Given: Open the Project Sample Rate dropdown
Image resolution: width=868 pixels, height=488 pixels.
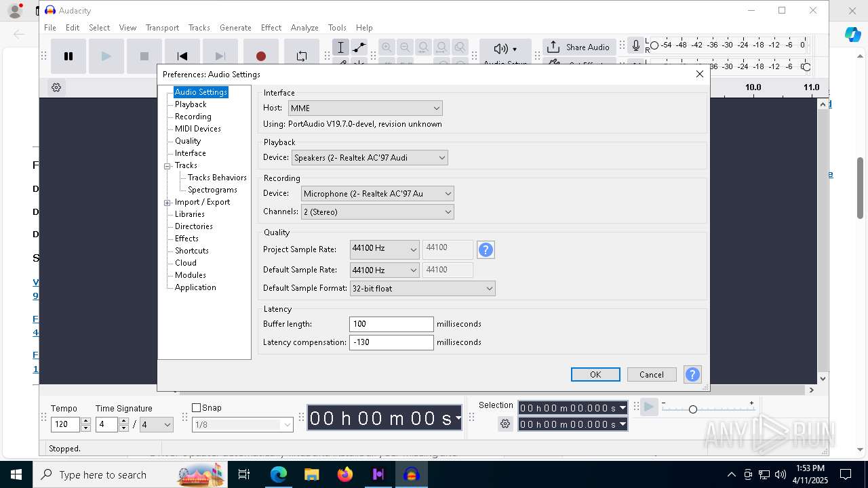Looking at the screenshot, I should click(x=384, y=249).
